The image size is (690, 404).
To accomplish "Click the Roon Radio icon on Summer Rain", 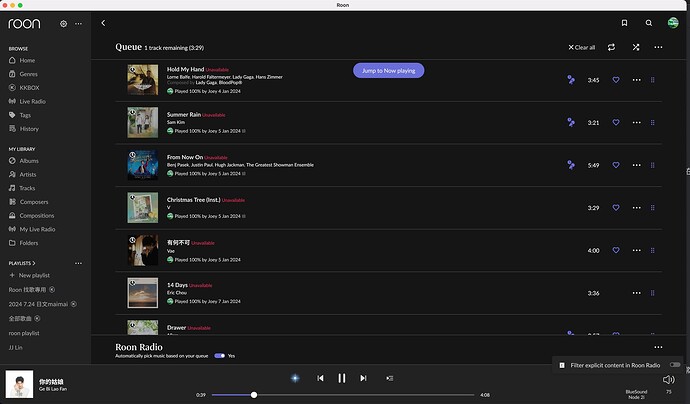I will [x=571, y=122].
